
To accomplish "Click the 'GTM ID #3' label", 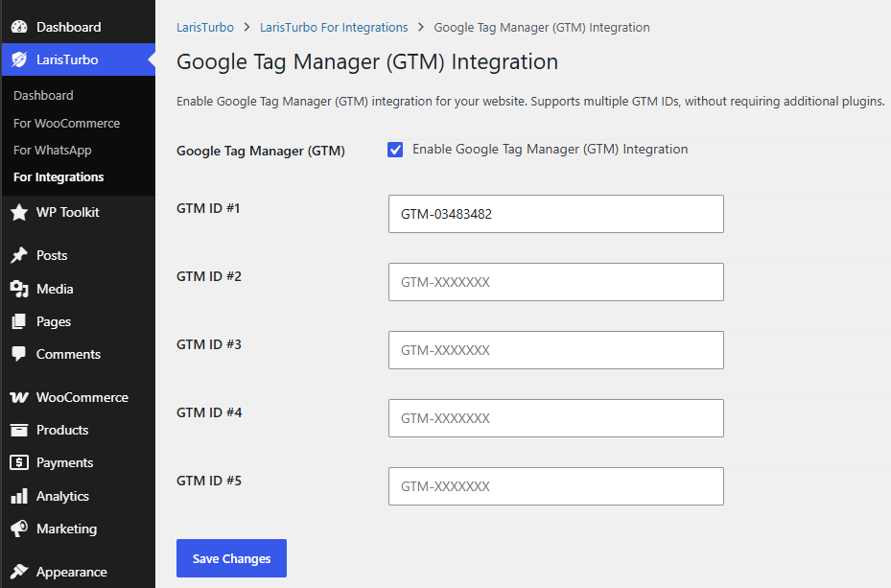I will (209, 344).
